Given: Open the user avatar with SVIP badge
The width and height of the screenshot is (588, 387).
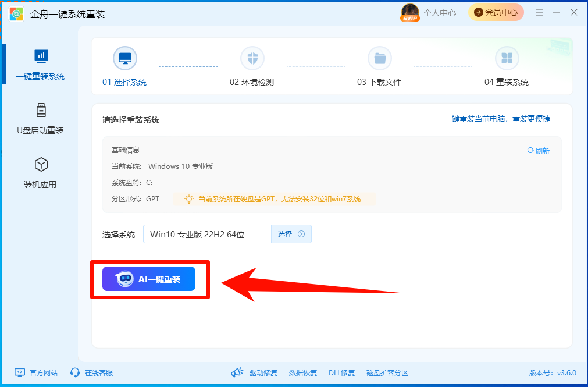Looking at the screenshot, I should (x=409, y=12).
